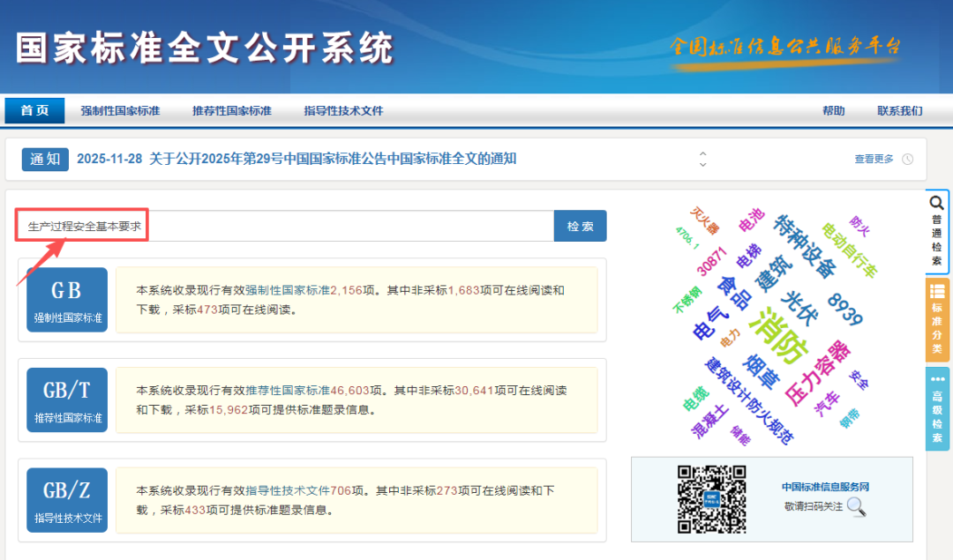Viewport: 953px width, 560px height.
Task: Click the GB 强制性国家标准 badge
Action: 65,299
